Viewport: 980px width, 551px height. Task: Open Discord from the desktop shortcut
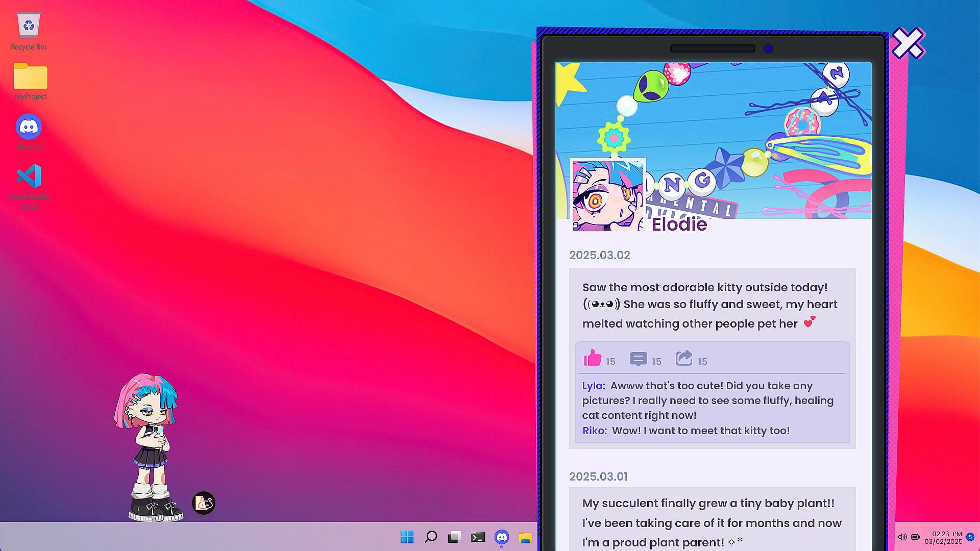[x=29, y=128]
